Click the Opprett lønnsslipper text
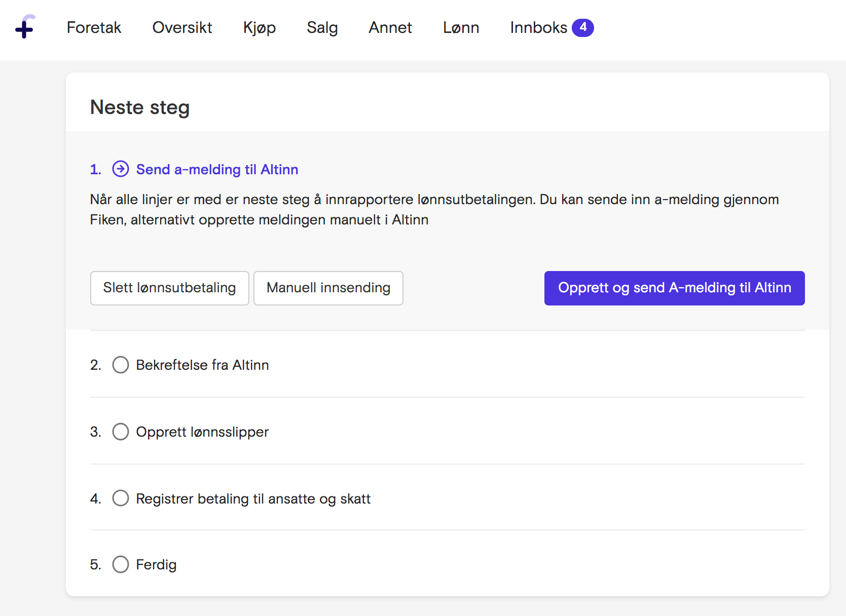Viewport: 846px width, 616px height. (x=202, y=432)
